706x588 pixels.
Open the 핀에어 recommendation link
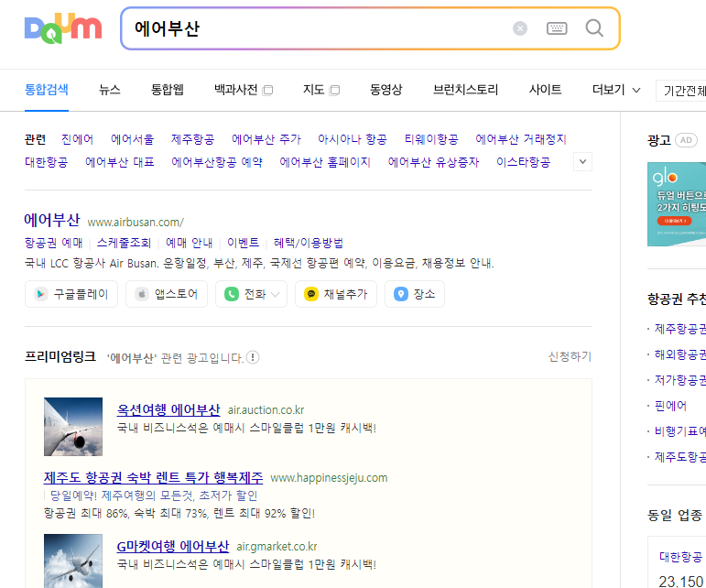tap(670, 406)
